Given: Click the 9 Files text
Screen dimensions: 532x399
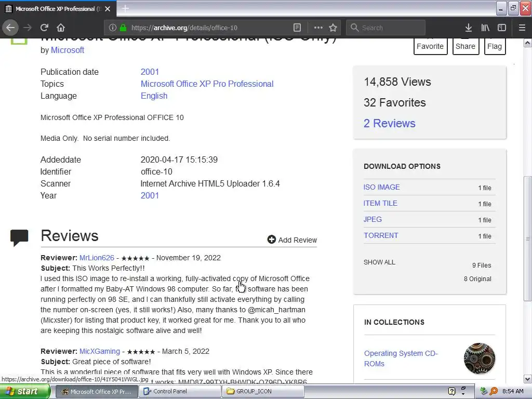Looking at the screenshot, I should tap(482, 265).
